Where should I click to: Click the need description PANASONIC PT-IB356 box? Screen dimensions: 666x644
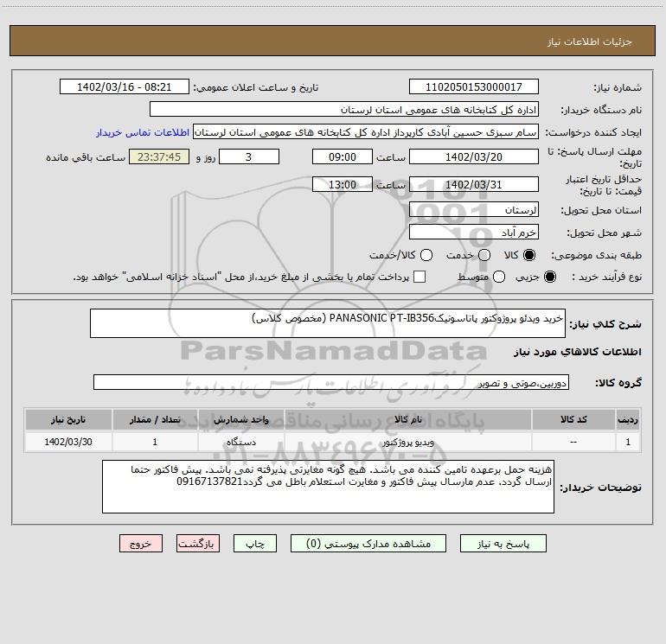[x=328, y=323]
